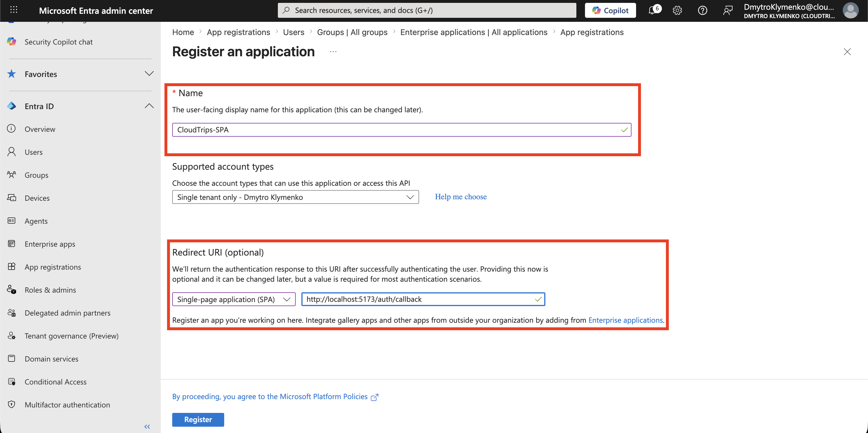Click the Roles & admins icon
The height and width of the screenshot is (433, 868).
coord(11,289)
